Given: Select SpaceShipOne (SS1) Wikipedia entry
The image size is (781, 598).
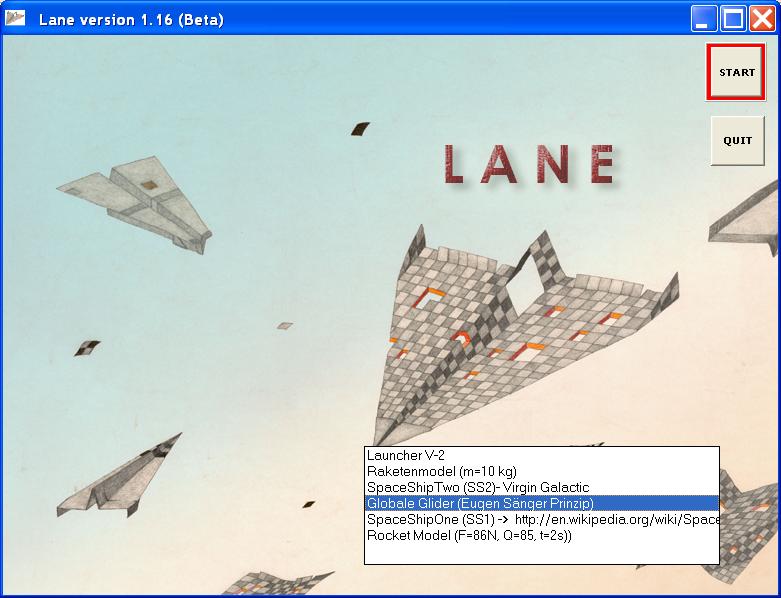Looking at the screenshot, I should pyautogui.click(x=541, y=519).
